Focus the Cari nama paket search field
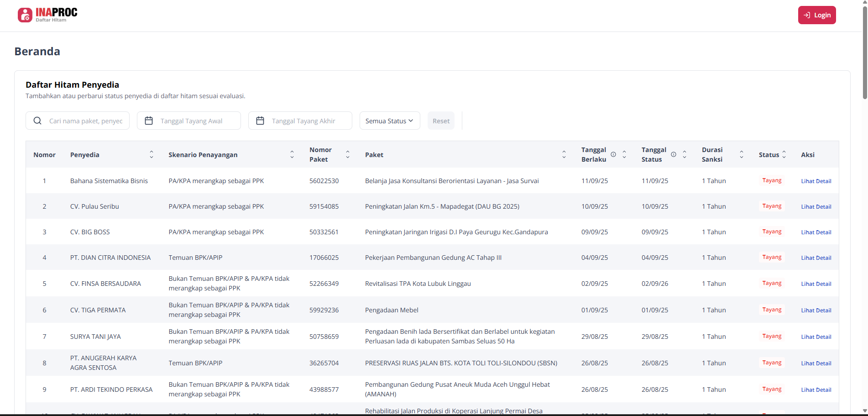The image size is (868, 416). tap(86, 121)
